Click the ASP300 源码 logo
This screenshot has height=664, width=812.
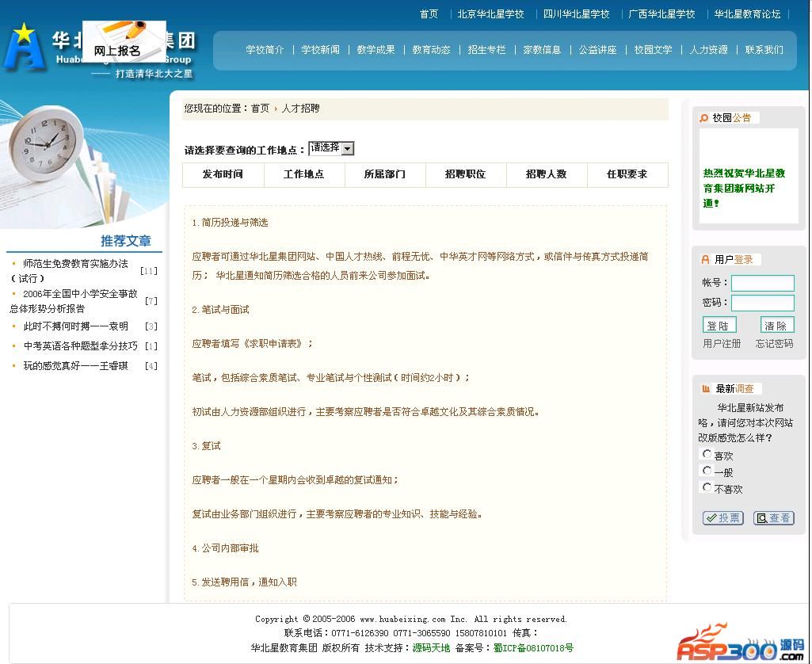point(741,643)
